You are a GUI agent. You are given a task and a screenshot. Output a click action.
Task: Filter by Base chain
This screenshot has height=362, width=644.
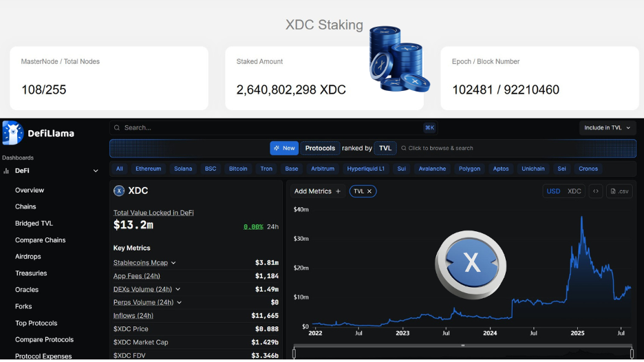292,169
